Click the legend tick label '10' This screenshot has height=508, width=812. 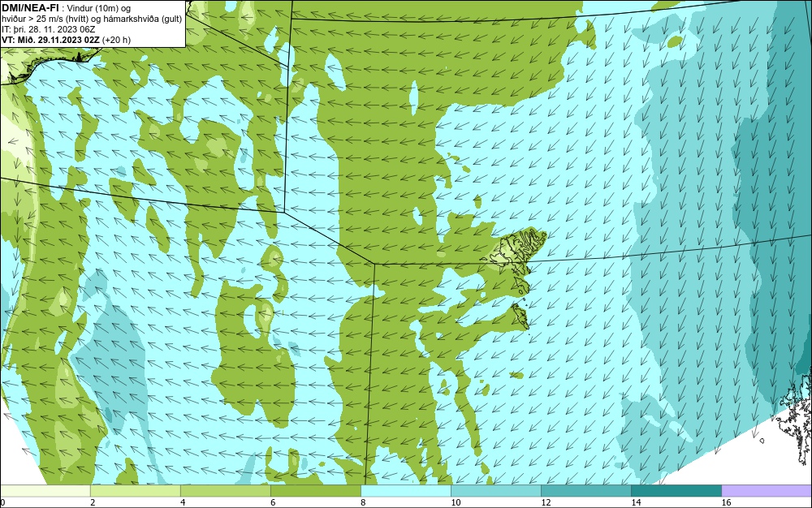[x=456, y=502]
